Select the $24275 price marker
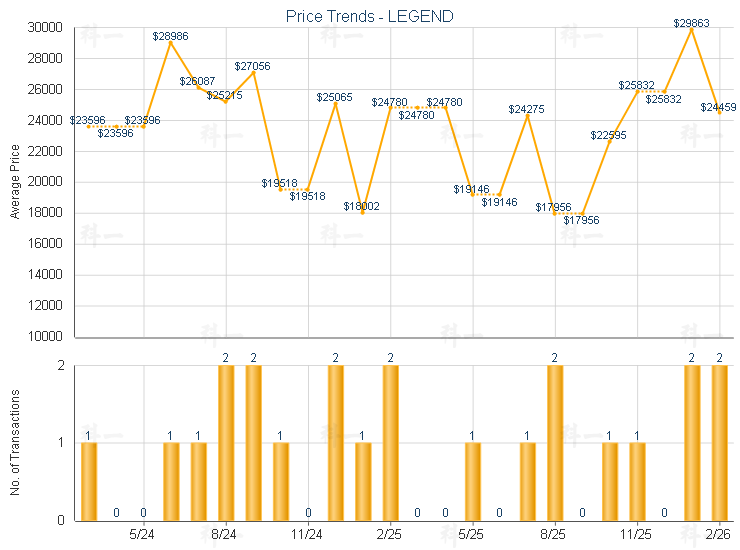The image size is (740, 550). [x=527, y=115]
